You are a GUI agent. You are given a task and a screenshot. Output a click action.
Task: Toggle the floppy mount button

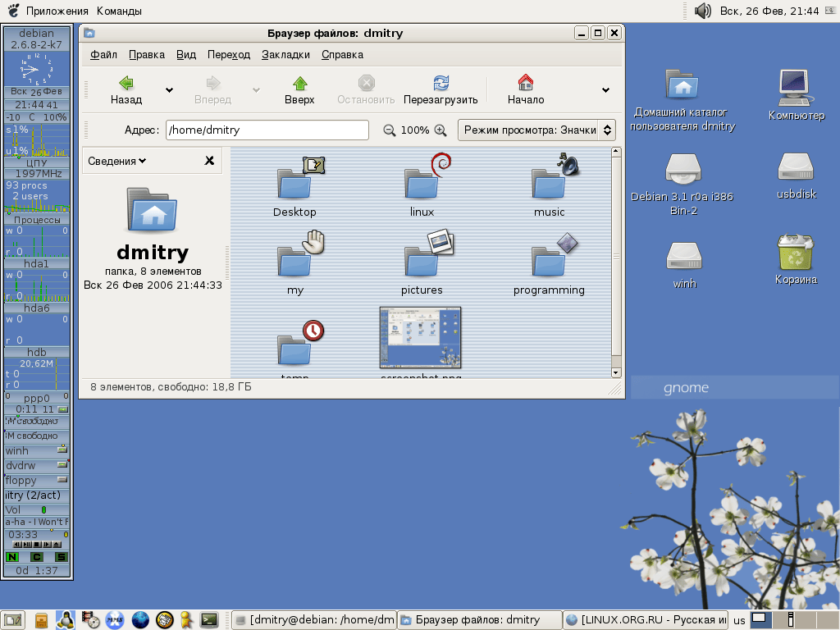pyautogui.click(x=62, y=481)
